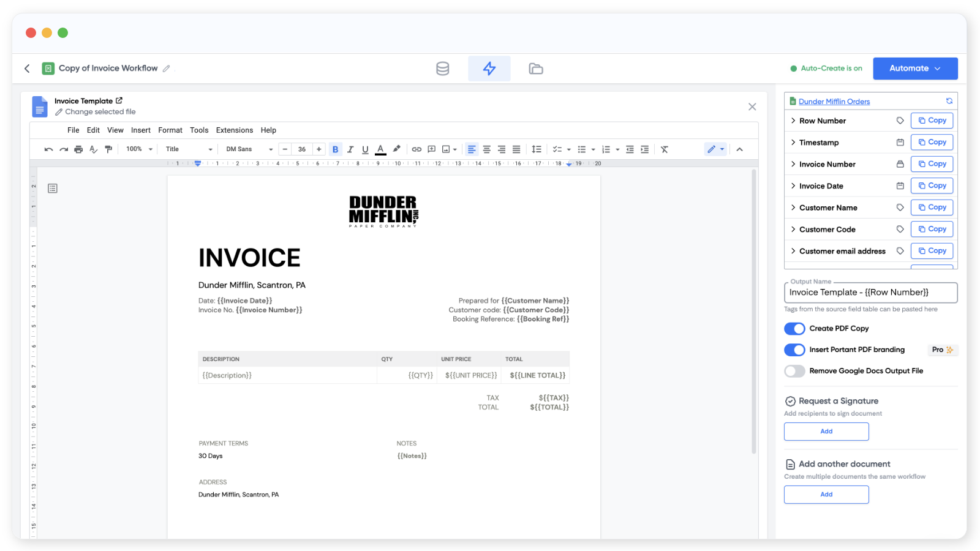Disable Insert Portant PDF branding switch

click(794, 350)
